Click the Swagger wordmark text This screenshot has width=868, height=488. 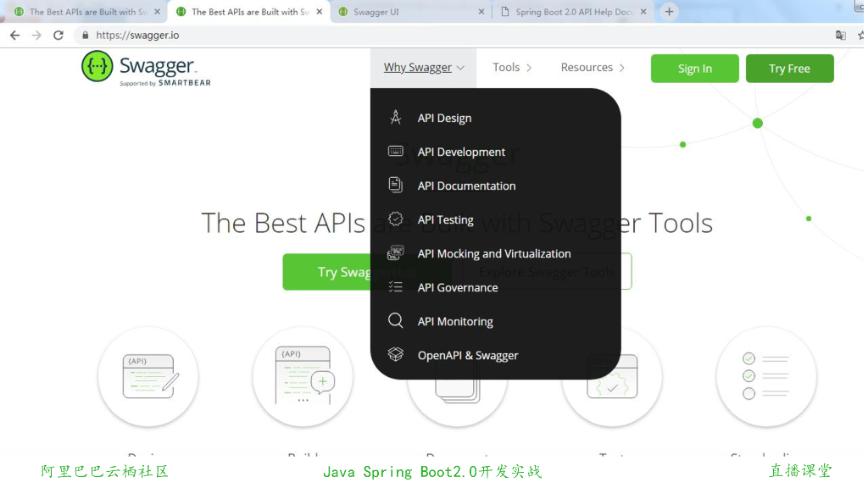157,66
